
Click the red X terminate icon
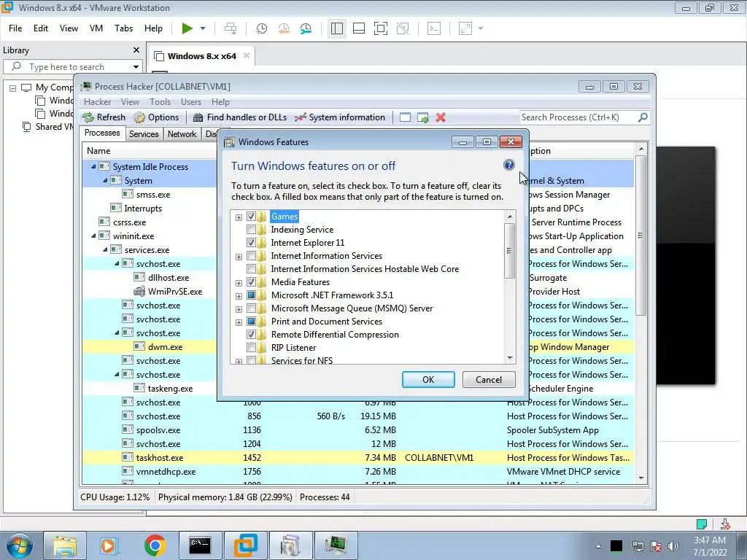441,117
